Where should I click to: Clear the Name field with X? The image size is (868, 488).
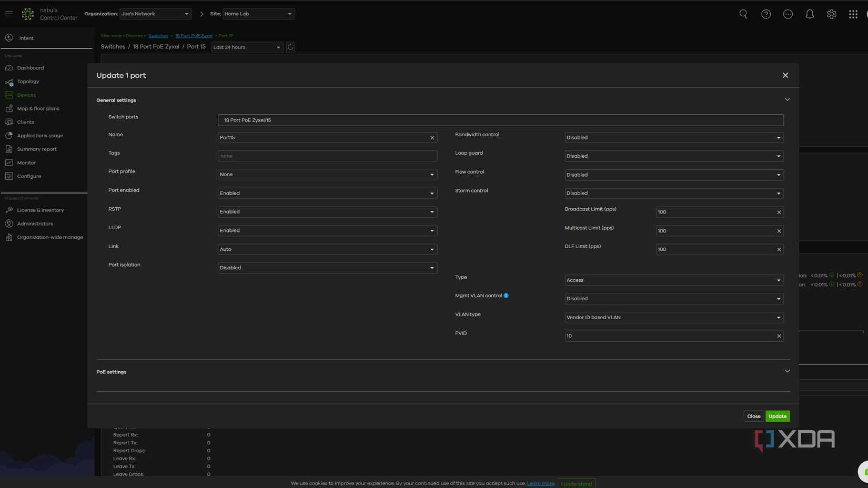point(432,138)
